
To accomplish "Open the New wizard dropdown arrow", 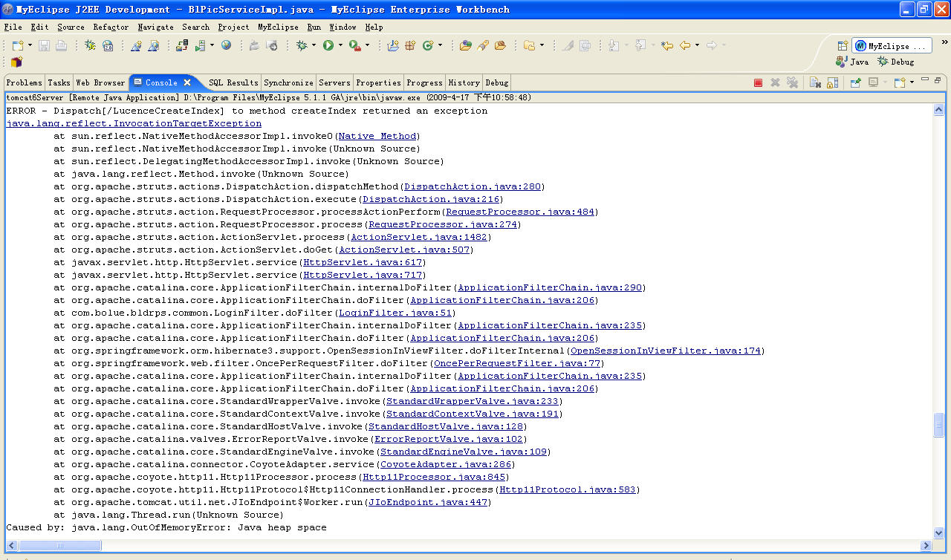I will pyautogui.click(x=30, y=45).
